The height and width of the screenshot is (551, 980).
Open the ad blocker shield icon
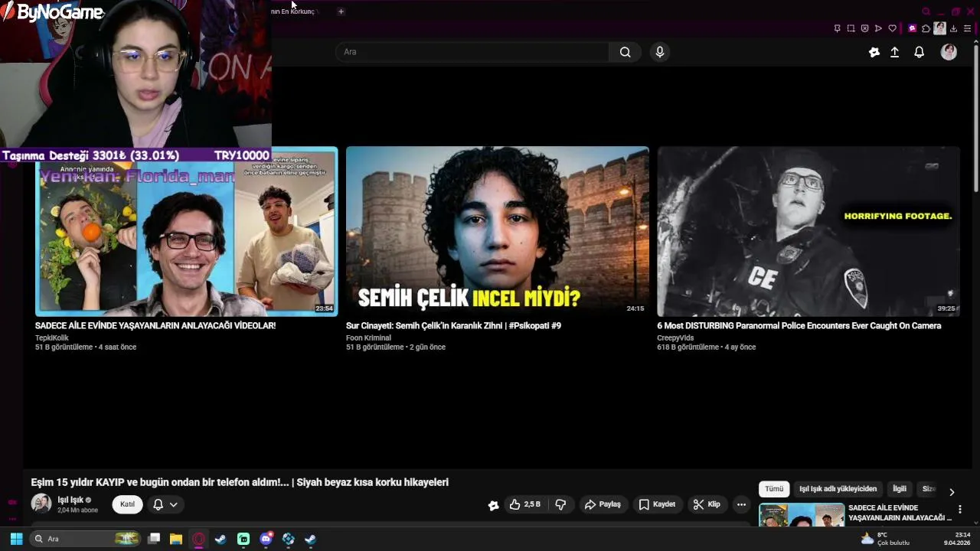click(x=864, y=28)
